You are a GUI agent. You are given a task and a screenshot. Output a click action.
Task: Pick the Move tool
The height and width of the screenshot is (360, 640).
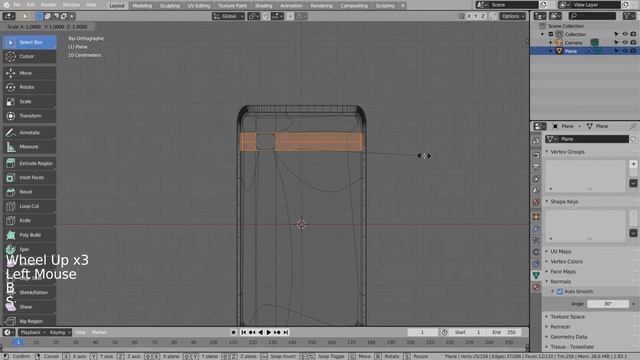29,73
